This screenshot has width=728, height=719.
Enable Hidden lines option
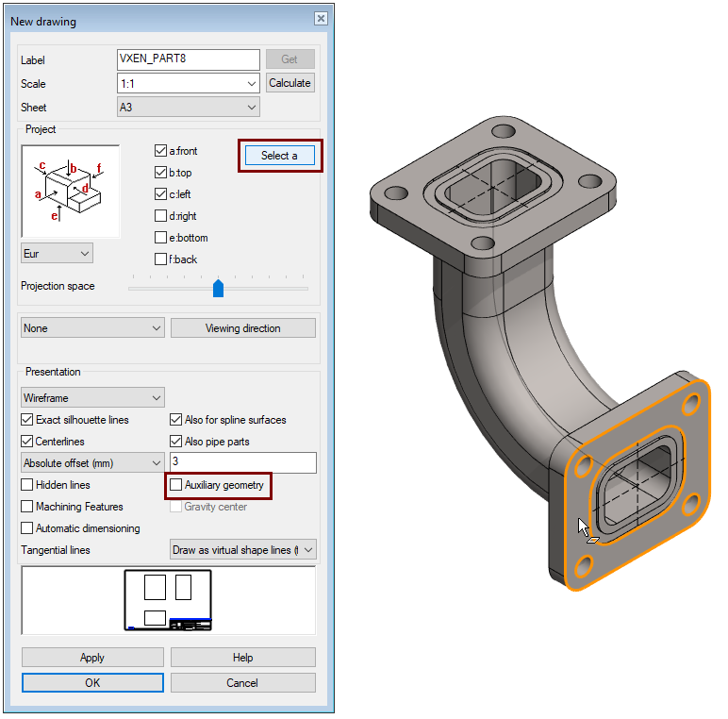pos(27,485)
